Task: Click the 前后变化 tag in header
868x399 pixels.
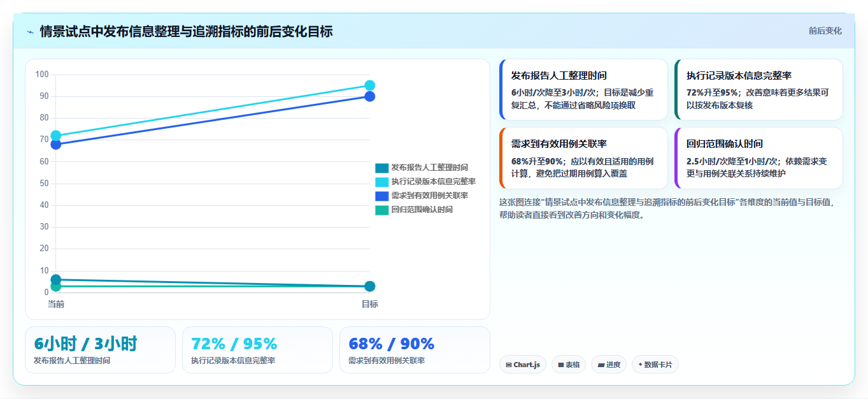Action: (825, 31)
